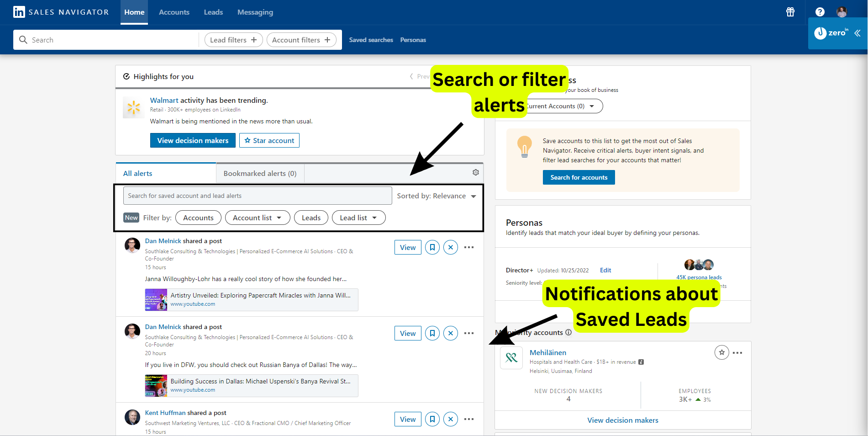
Task: Bookmark Dan Melnick's 20 hours alert
Action: point(432,333)
